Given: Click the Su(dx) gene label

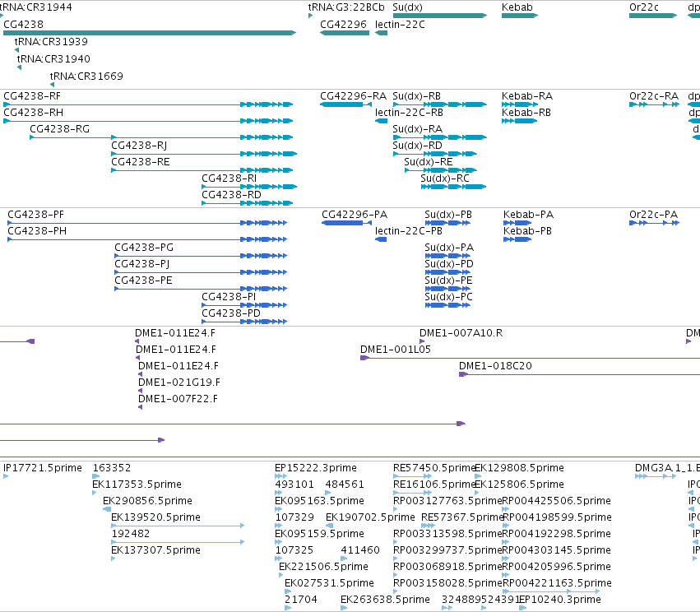Looking at the screenshot, I should pyautogui.click(x=407, y=7).
